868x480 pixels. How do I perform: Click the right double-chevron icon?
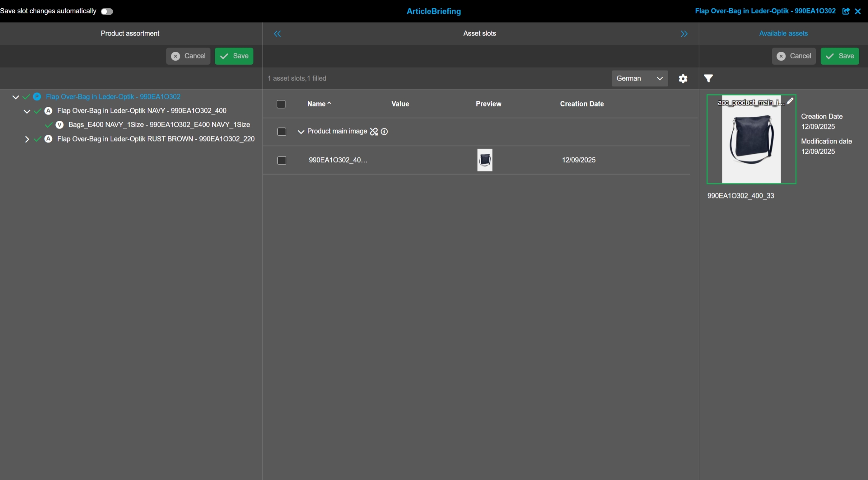(684, 34)
